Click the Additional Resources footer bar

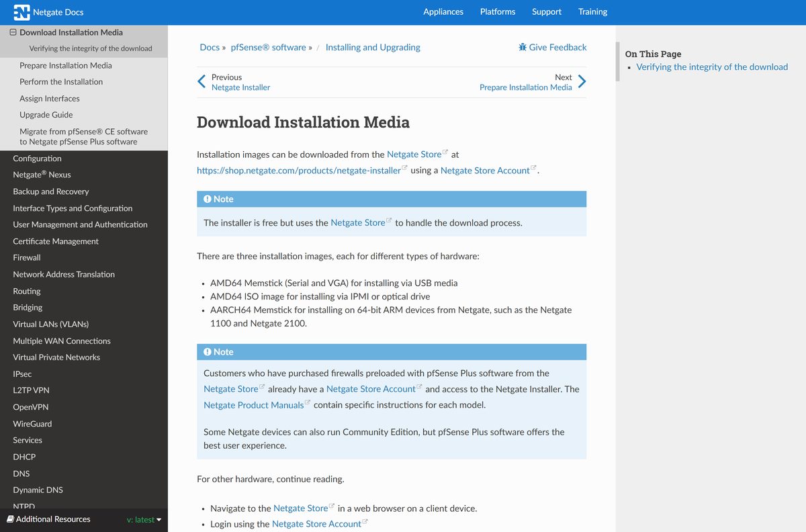point(84,519)
